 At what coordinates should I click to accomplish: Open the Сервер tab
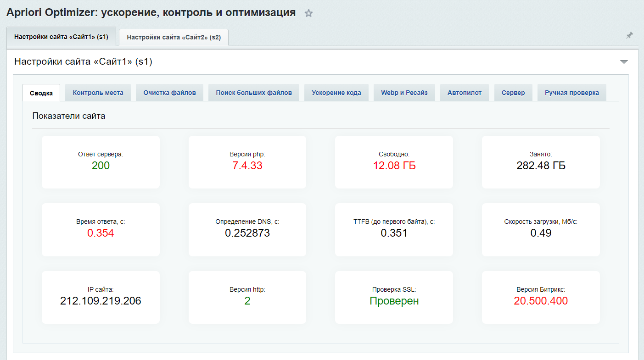[x=513, y=93]
